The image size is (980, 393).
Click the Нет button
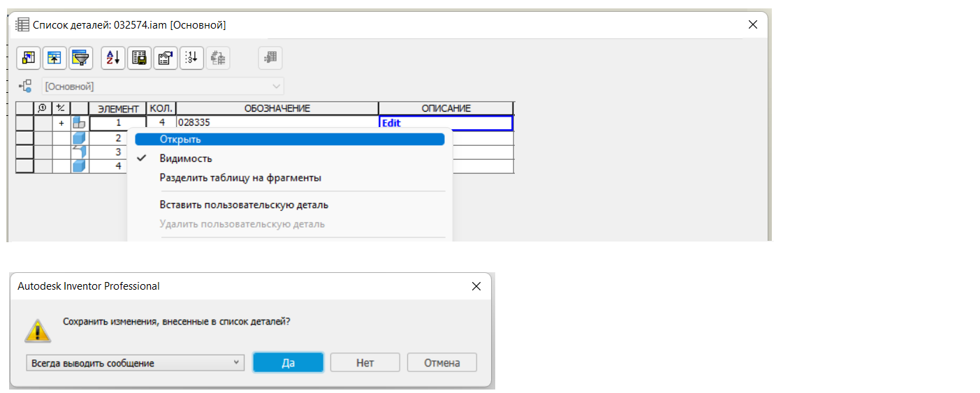point(365,362)
